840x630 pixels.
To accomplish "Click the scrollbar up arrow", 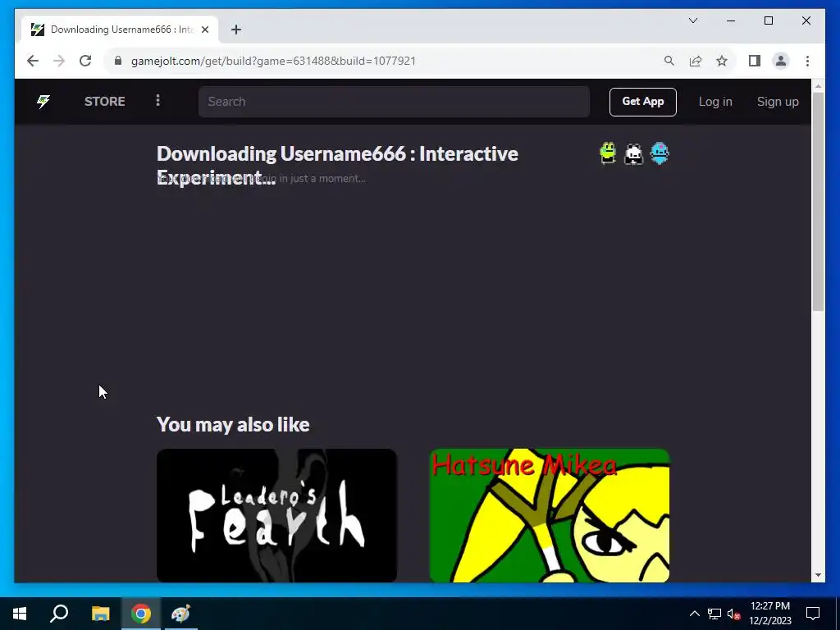I will pyautogui.click(x=818, y=85).
